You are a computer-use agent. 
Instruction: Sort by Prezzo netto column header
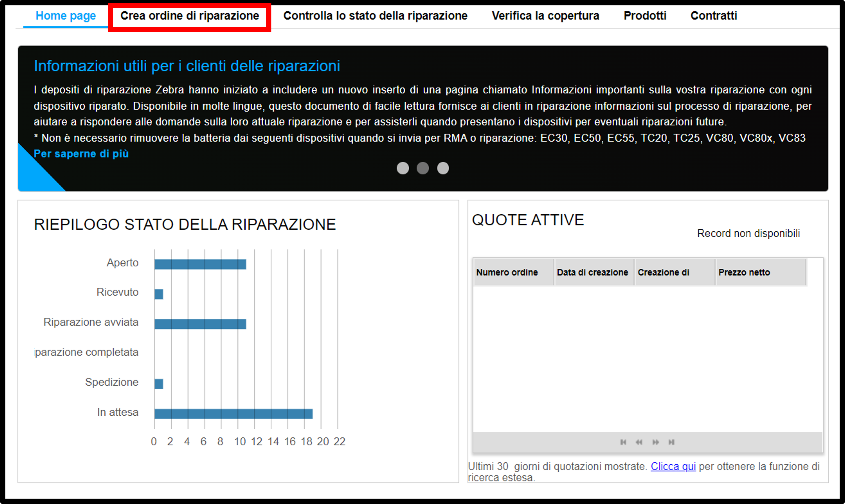coord(761,272)
